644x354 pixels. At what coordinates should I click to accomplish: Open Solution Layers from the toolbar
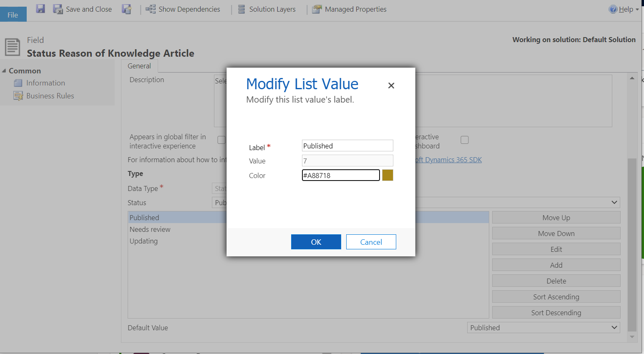pos(267,9)
